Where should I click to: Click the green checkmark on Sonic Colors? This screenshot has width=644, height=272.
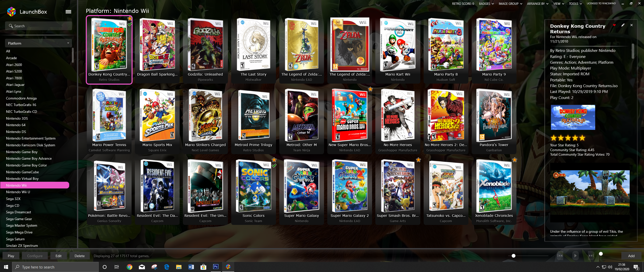click(274, 165)
